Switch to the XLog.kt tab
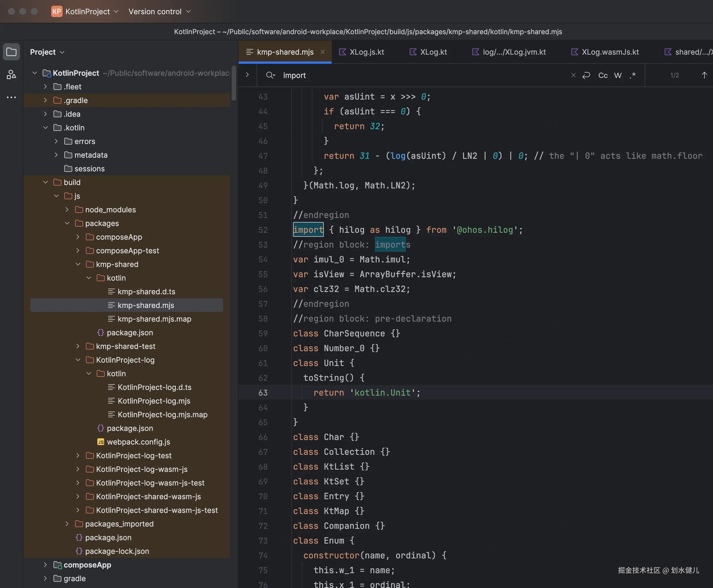Screen dimensions: 713x588 coord(428,52)
